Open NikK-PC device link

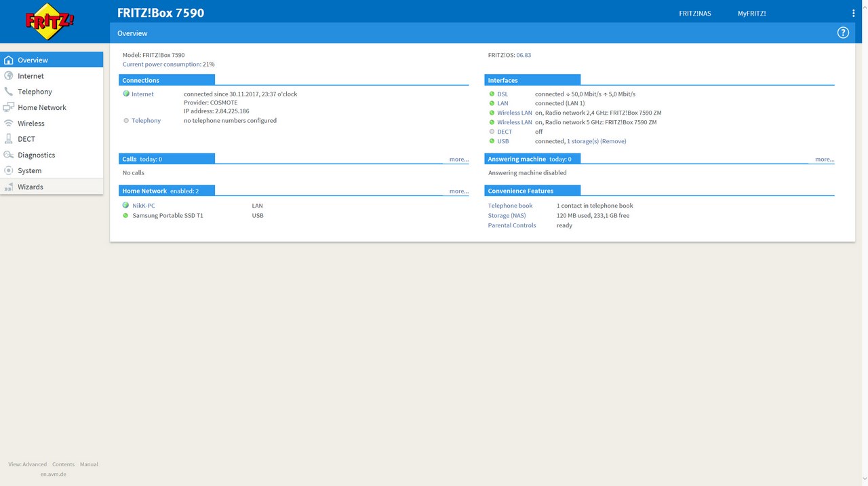point(144,206)
